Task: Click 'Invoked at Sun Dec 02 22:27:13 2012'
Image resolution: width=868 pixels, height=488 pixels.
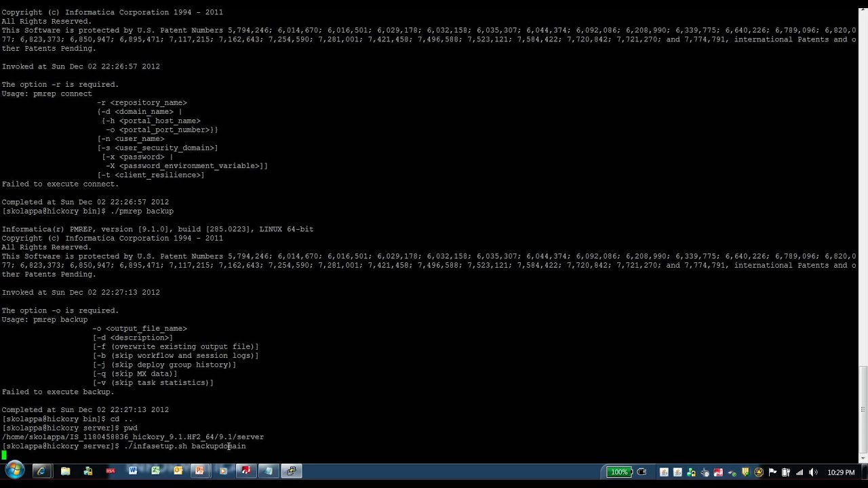Action: pyautogui.click(x=81, y=292)
